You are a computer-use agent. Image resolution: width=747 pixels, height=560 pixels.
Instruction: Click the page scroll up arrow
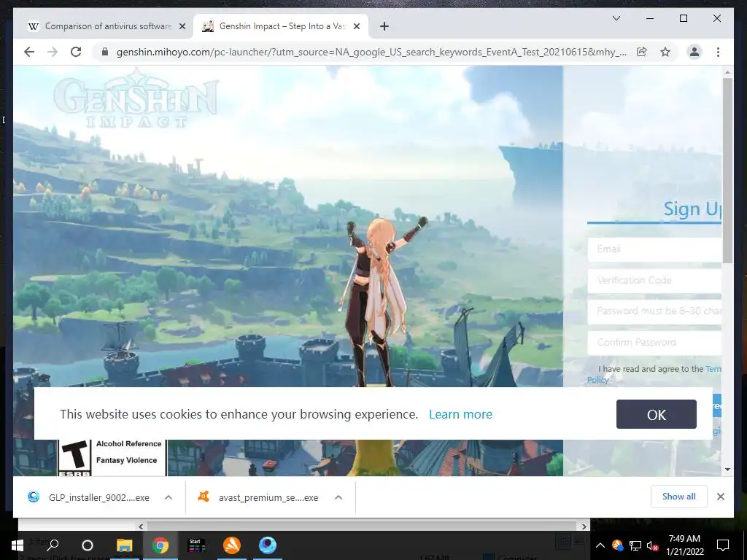[727, 72]
